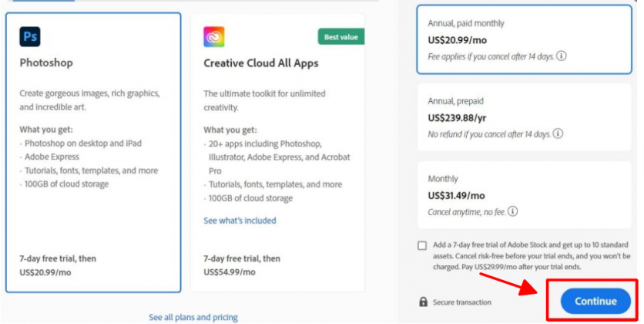
Task: Click the 'Secure transaction' label
Action: click(462, 302)
